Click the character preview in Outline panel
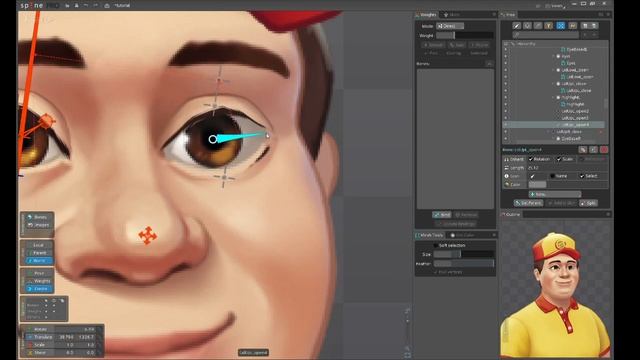 click(x=556, y=294)
